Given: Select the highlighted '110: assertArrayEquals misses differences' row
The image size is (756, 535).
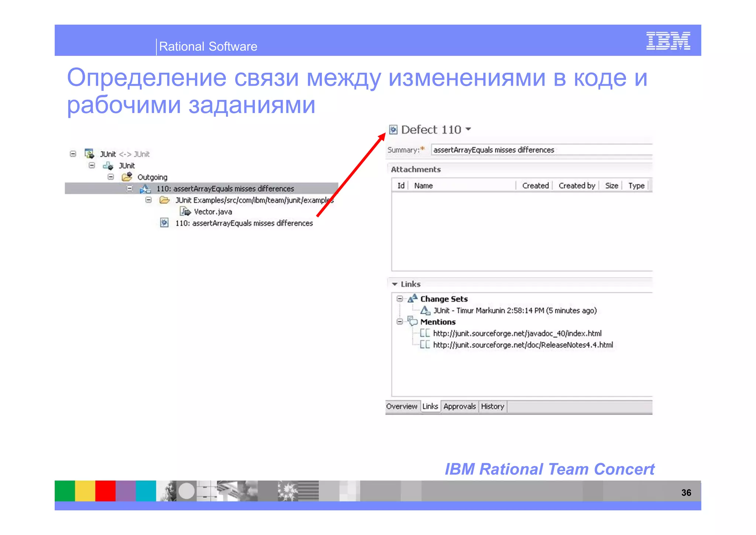Looking at the screenshot, I should [x=202, y=188].
